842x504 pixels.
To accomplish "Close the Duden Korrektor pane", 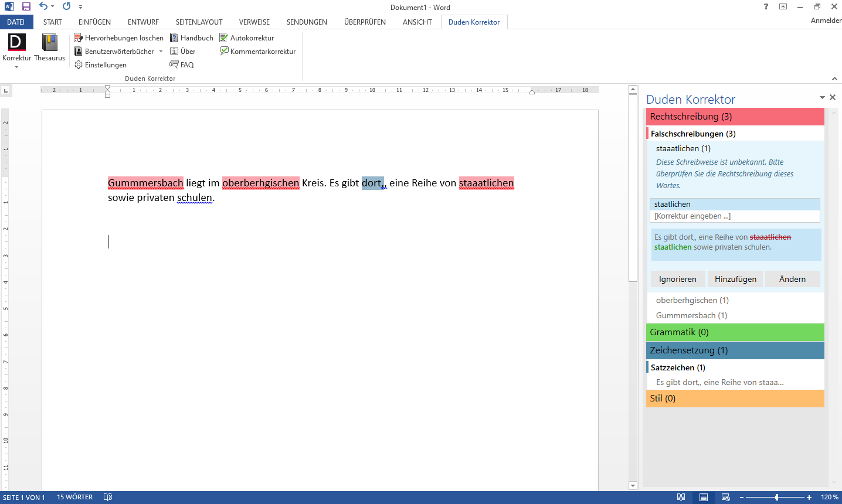I will click(833, 97).
